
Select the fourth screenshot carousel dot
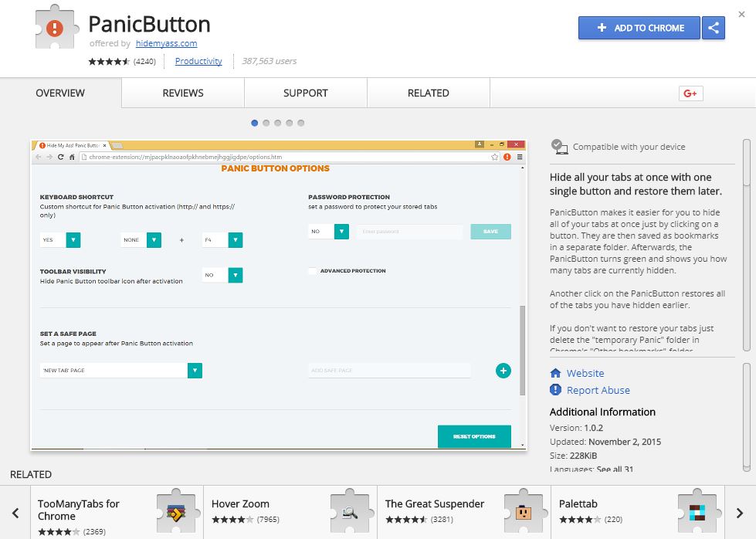point(290,123)
